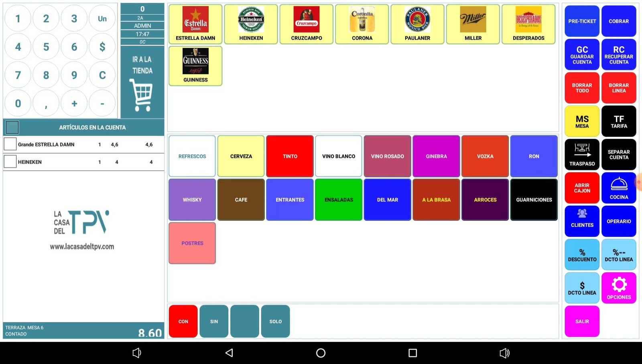
Task: Apply dollar amount Dcto Linea discount
Action: 582,288
